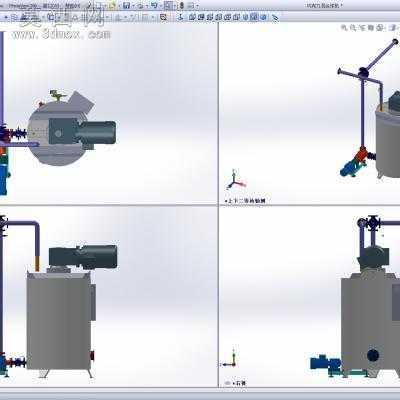
Task: Click the Print icon in the toolbar
Action: click(x=140, y=6)
